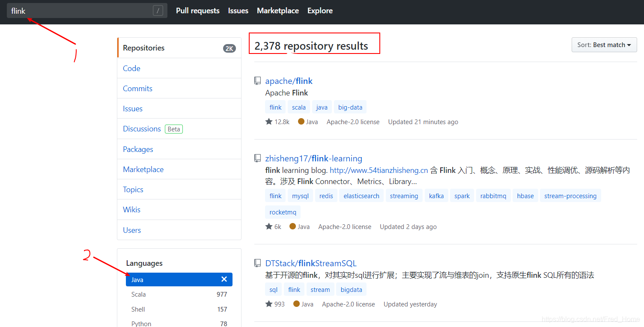Show Users search results
The width and height of the screenshot is (644, 327).
(179, 230)
